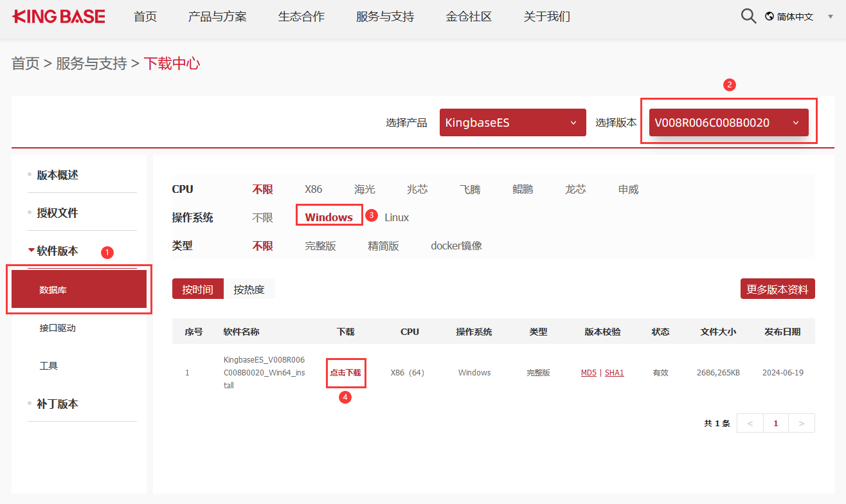Image resolution: width=846 pixels, height=504 pixels.
Task: Open 金仓社区 navigation menu
Action: pyautogui.click(x=469, y=17)
